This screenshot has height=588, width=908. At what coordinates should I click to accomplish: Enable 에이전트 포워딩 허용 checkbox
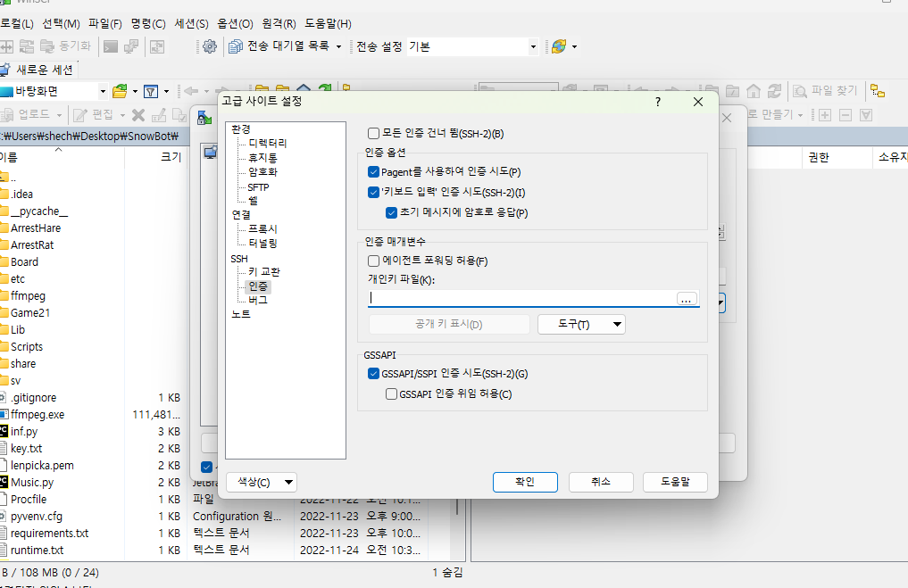coord(373,261)
